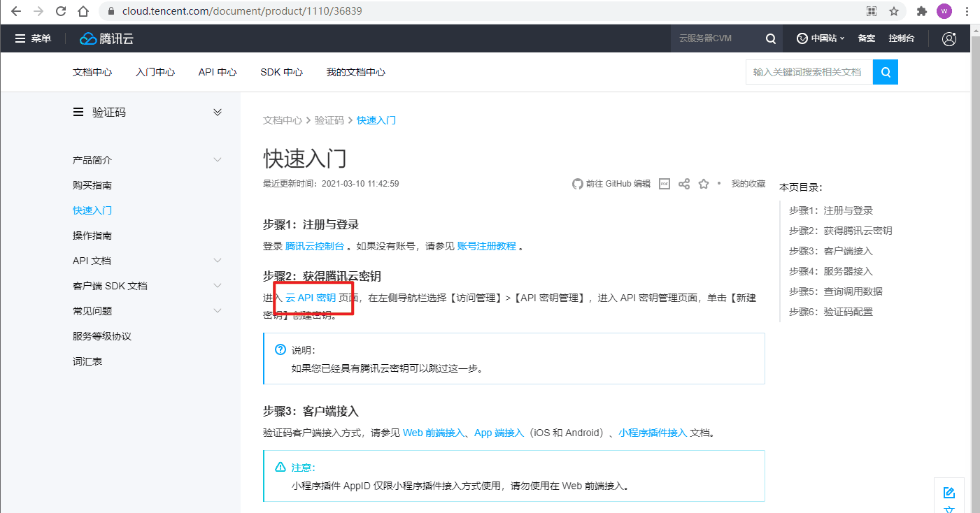The width and height of the screenshot is (980, 513).
Task: Open the 腾讯云控制台 link in step 1
Action: [315, 246]
